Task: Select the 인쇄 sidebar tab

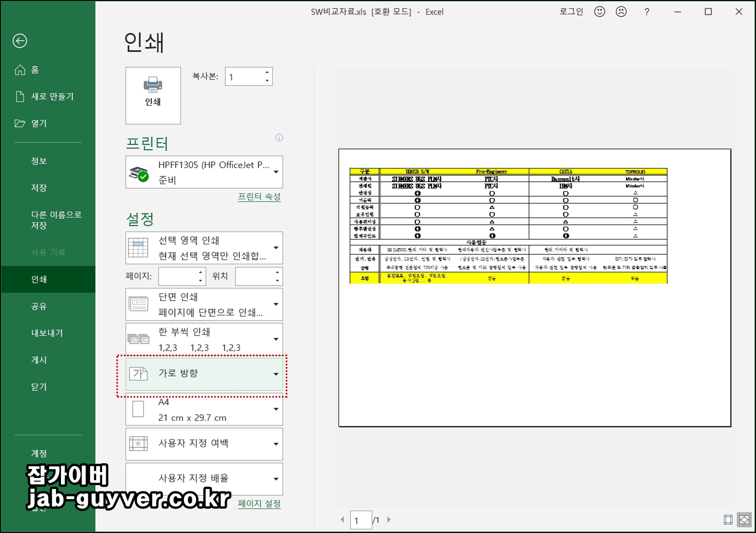Action: (48, 279)
